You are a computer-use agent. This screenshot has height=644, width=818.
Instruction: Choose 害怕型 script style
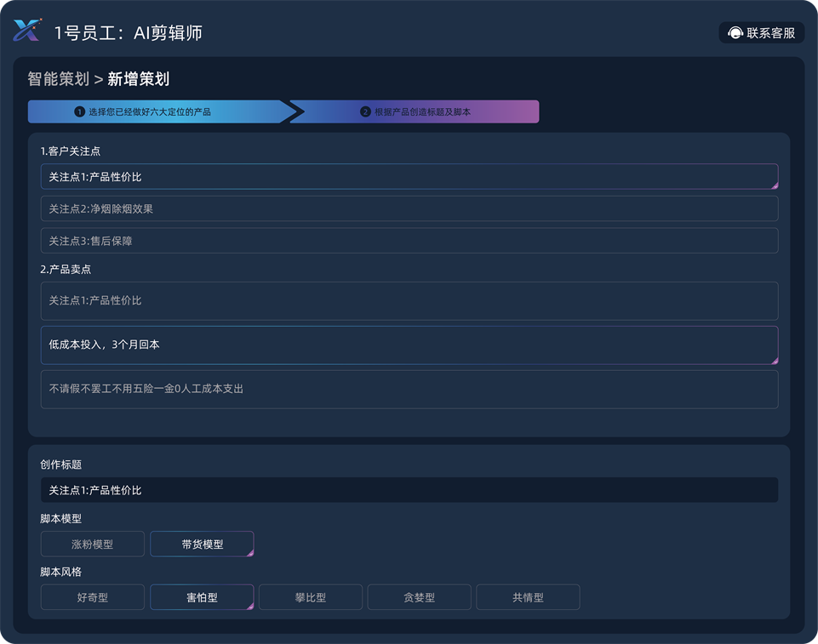pos(202,597)
